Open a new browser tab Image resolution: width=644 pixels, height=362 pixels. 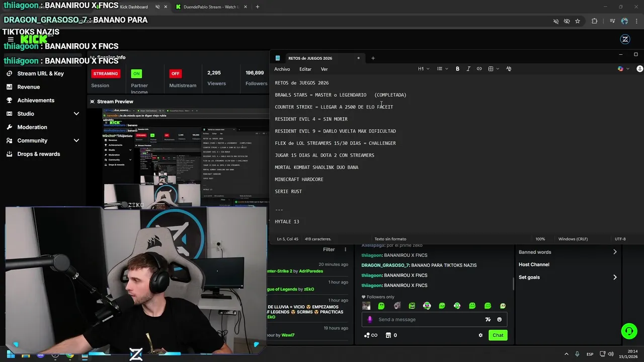click(257, 7)
